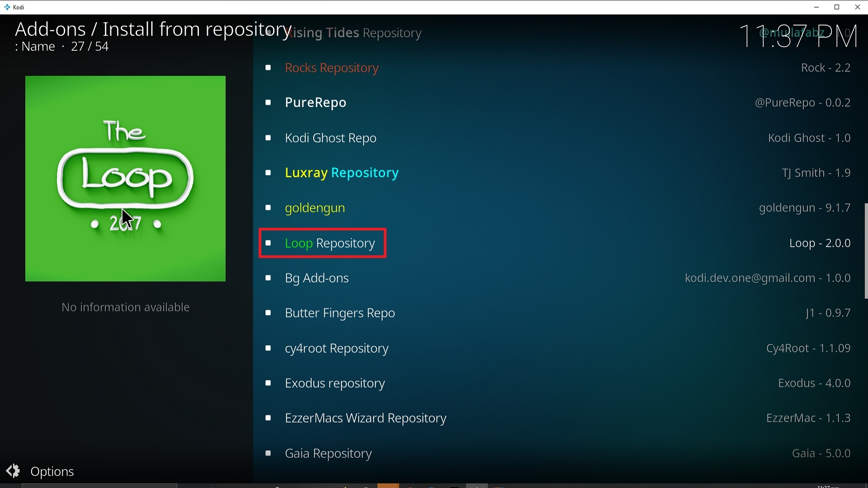Click the bullet icon beside Loop Repository

coord(268,243)
